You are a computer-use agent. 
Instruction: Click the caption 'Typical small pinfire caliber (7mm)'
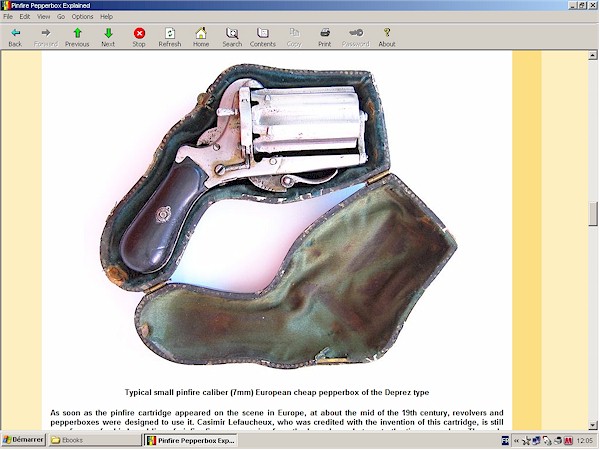(x=189, y=393)
